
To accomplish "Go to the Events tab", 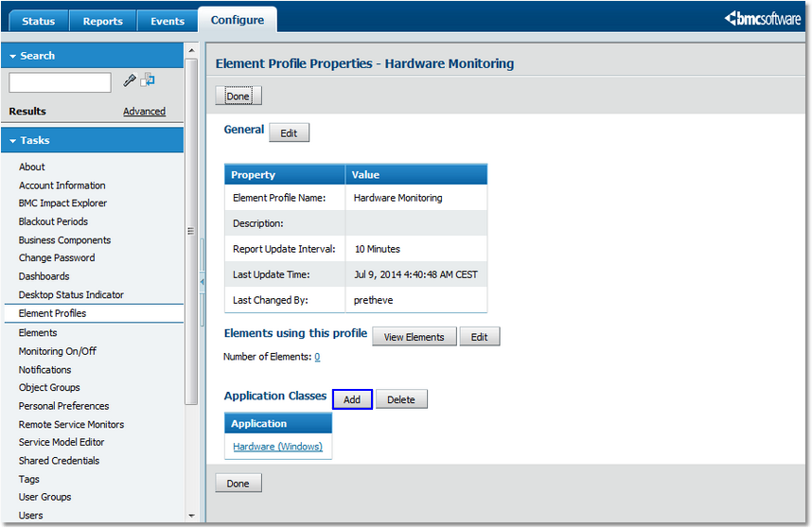I will click(168, 21).
